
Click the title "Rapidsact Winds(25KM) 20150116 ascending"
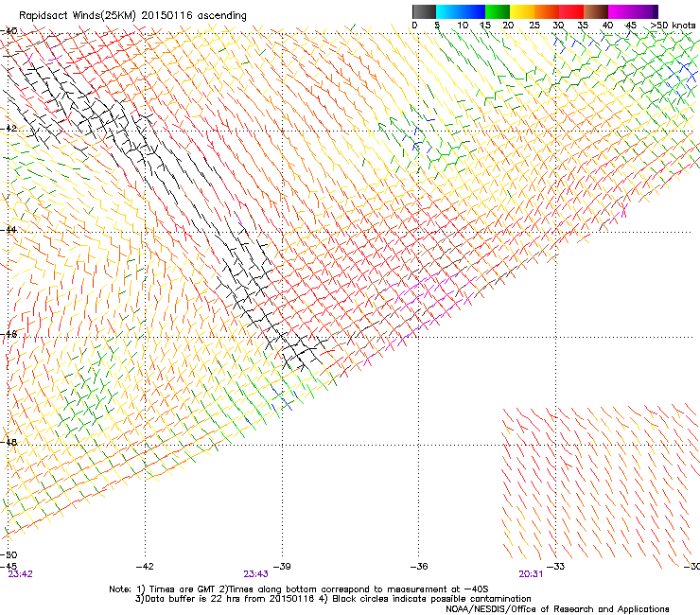[132, 16]
